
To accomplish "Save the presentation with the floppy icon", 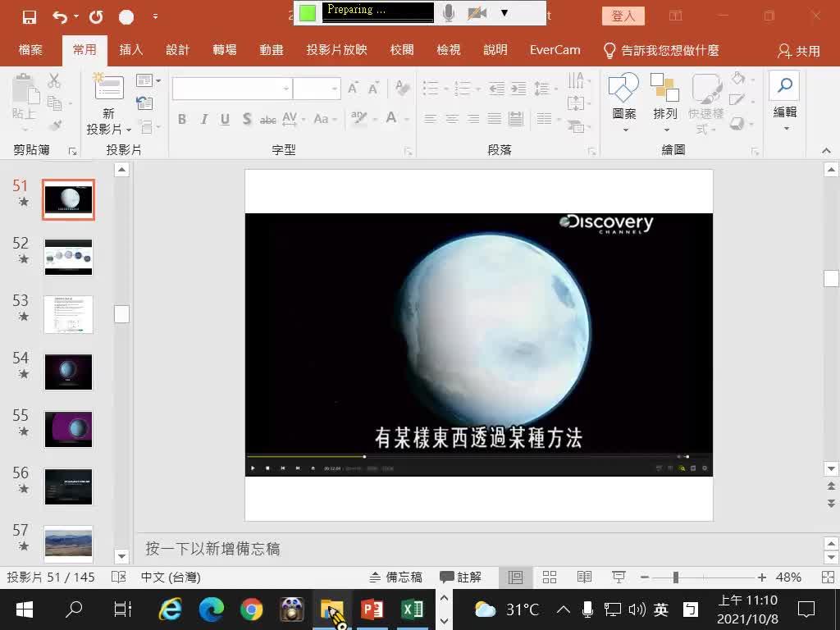I will pyautogui.click(x=30, y=17).
